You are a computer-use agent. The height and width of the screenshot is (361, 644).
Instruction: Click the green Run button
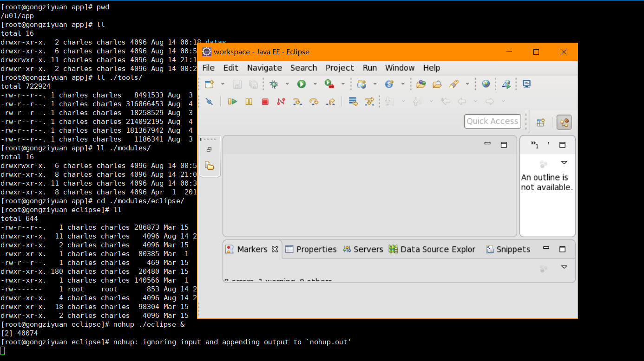302,84
